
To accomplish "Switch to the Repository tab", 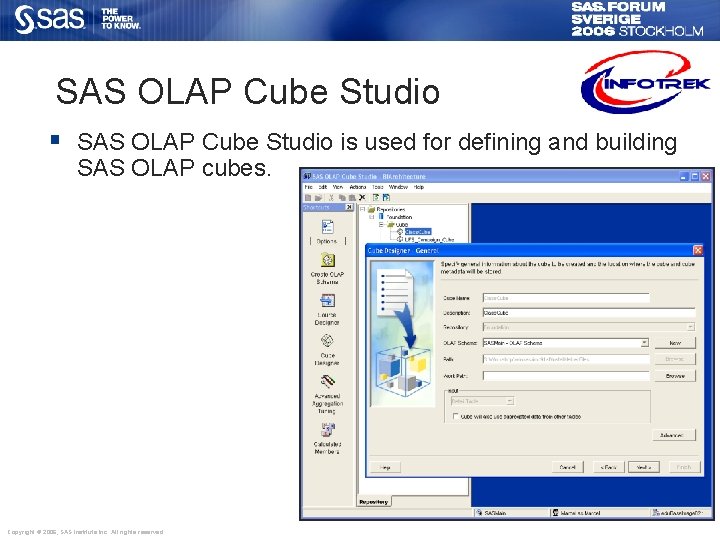I will pos(374,502).
